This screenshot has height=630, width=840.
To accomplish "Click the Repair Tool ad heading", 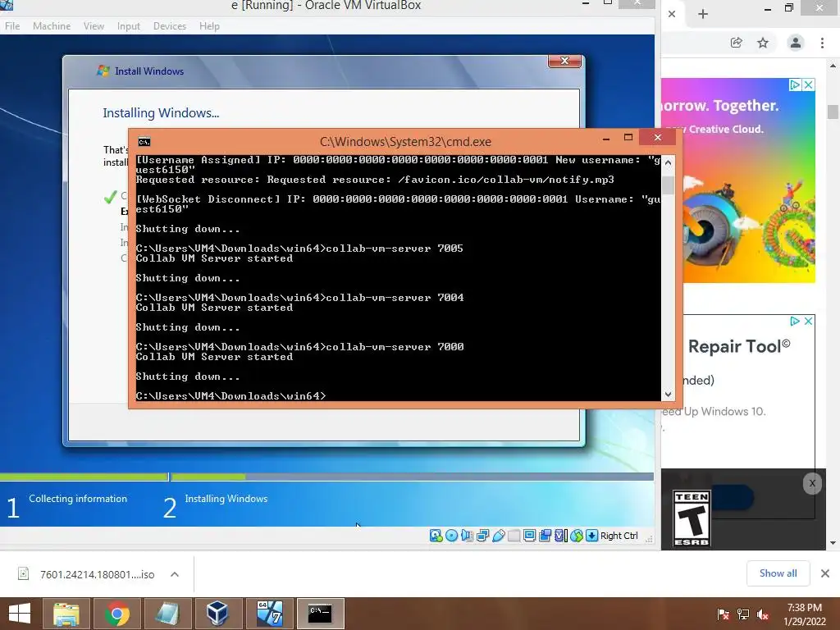I will 739,347.
